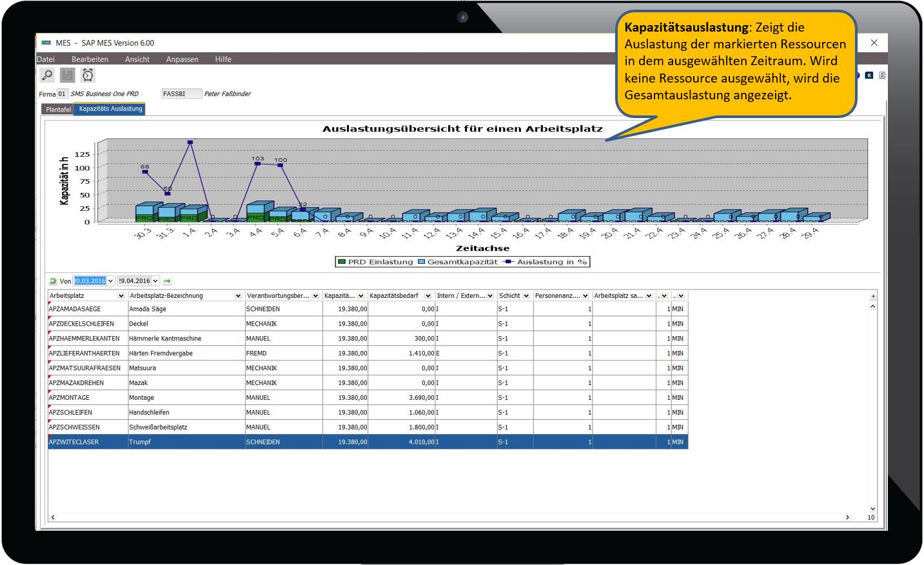Viewport: 924px width, 565px height.
Task: Switch to the Plantafel tab
Action: pyautogui.click(x=58, y=110)
